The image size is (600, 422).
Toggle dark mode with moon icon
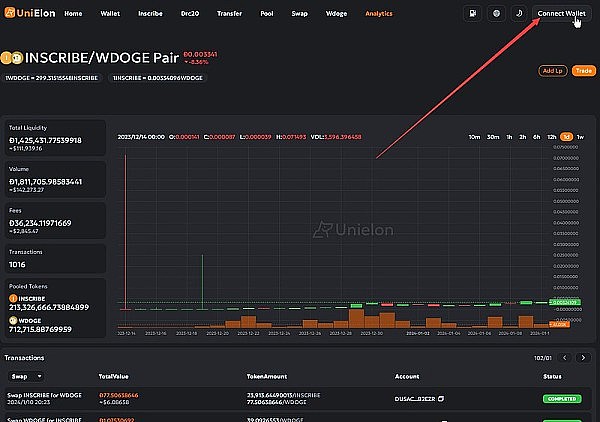click(x=518, y=14)
